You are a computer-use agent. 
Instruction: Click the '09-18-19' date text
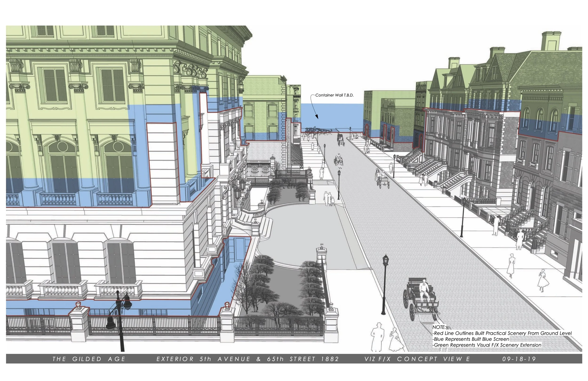(x=519, y=359)
